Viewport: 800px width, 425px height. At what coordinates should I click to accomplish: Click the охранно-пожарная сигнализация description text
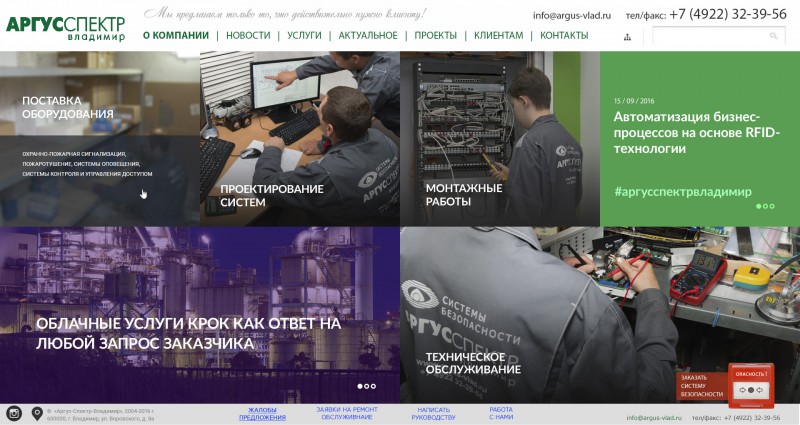click(x=87, y=164)
